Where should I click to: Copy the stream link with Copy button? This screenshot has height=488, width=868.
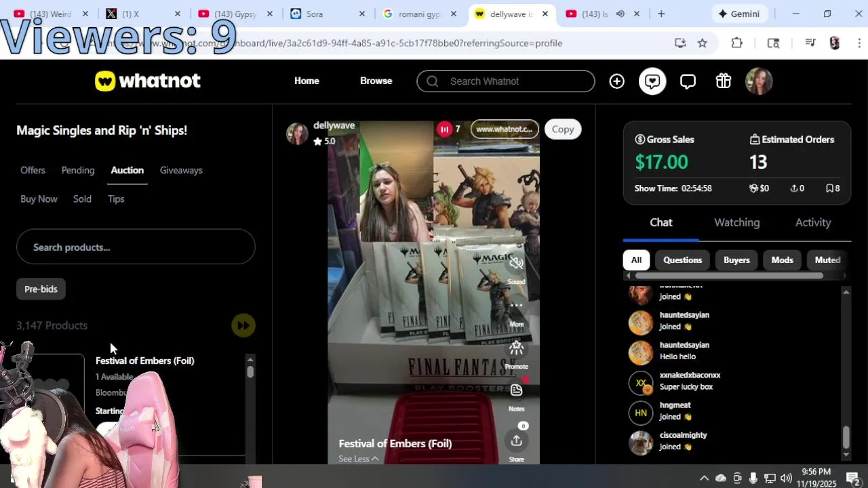point(562,129)
